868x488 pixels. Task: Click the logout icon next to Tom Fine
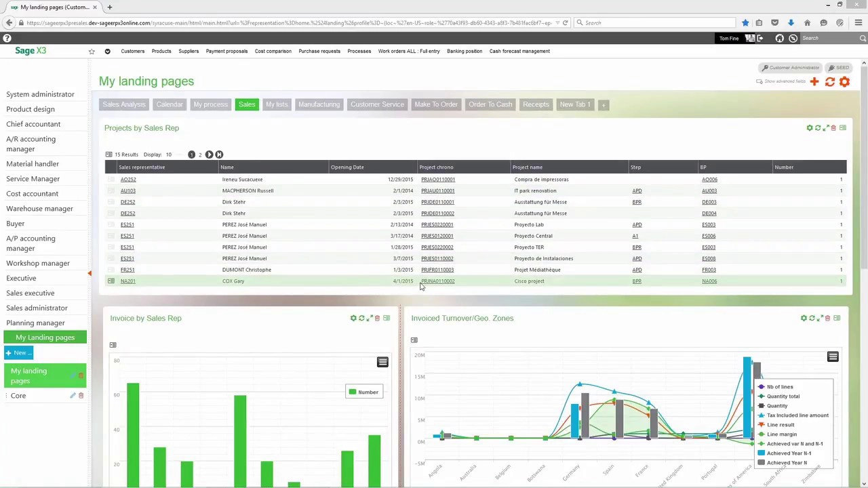click(759, 38)
